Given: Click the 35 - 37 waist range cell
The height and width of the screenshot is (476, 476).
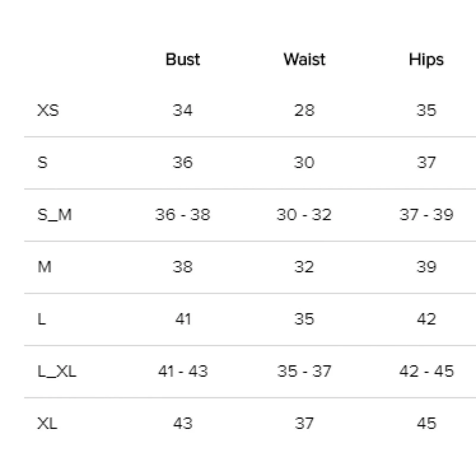Looking at the screenshot, I should 304,371.
